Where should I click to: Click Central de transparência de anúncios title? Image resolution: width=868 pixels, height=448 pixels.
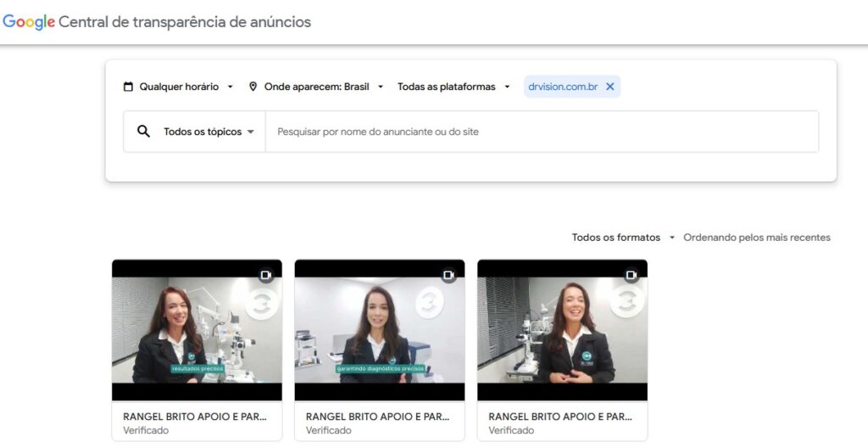[185, 22]
